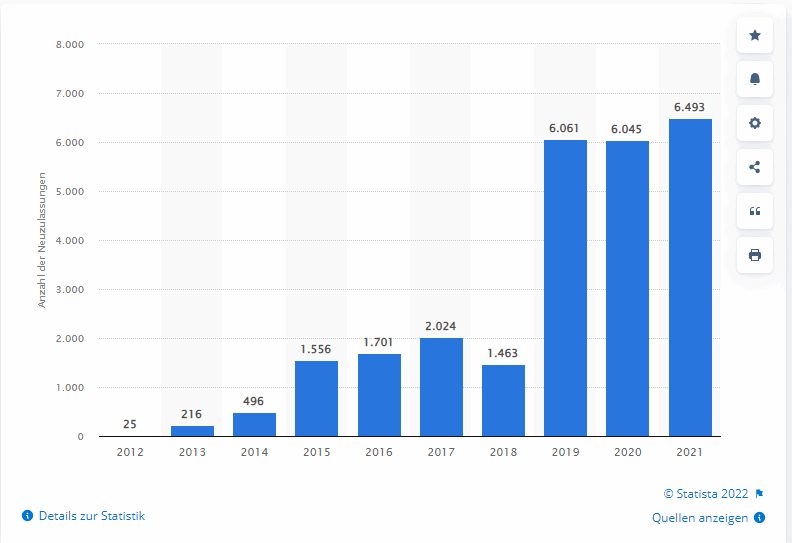The width and height of the screenshot is (792, 543).
Task: Click the 2020 x-axis label
Action: point(627,452)
